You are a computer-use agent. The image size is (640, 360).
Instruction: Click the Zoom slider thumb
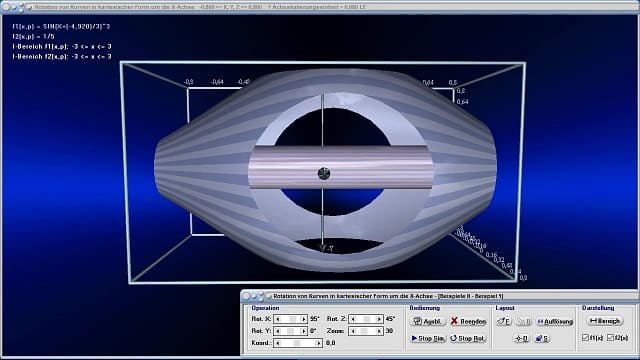[364, 331]
